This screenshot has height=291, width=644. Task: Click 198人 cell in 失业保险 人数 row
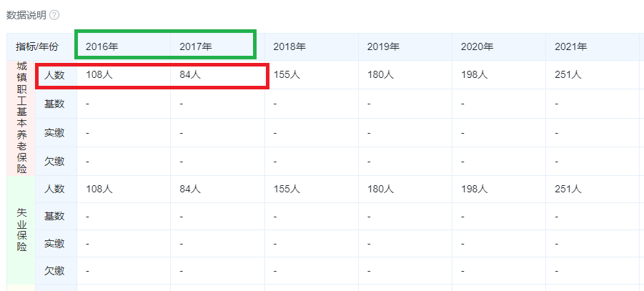(x=474, y=189)
